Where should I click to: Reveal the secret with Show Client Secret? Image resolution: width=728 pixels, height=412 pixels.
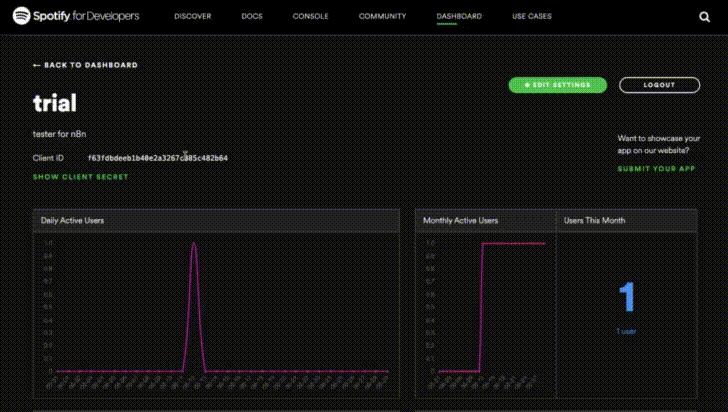(80, 177)
